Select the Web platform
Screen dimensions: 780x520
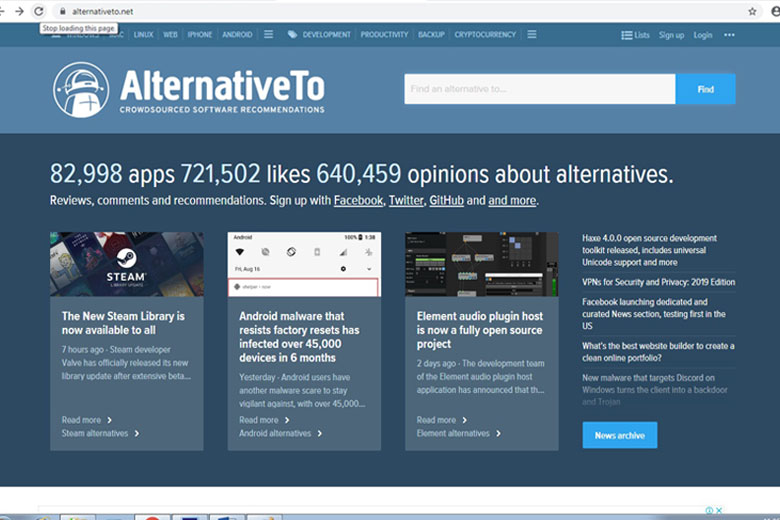[170, 34]
